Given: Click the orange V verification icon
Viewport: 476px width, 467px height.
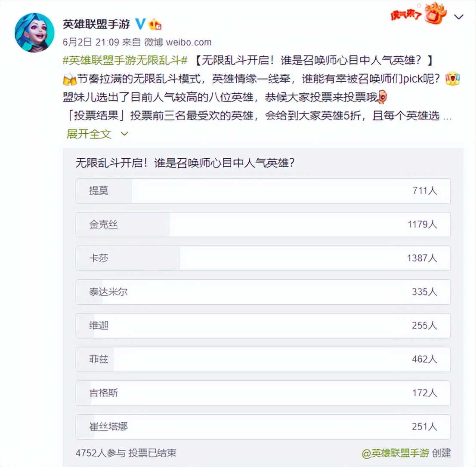Looking at the screenshot, I should (x=140, y=25).
